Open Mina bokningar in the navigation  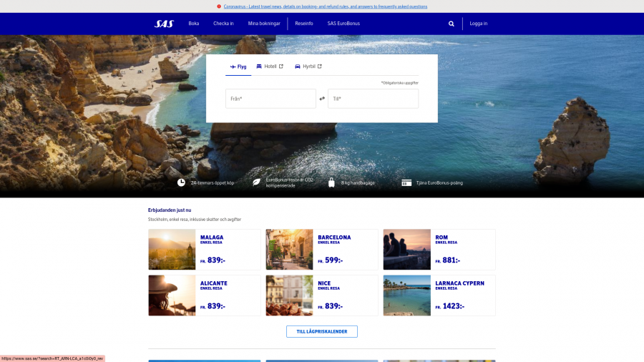(x=264, y=24)
